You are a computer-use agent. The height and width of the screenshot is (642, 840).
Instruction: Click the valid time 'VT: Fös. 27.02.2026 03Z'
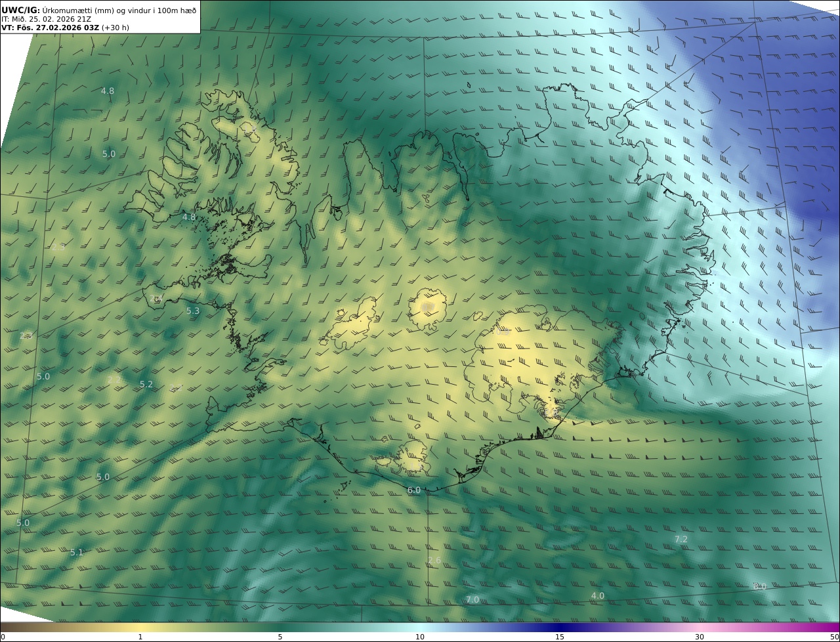[x=50, y=28]
